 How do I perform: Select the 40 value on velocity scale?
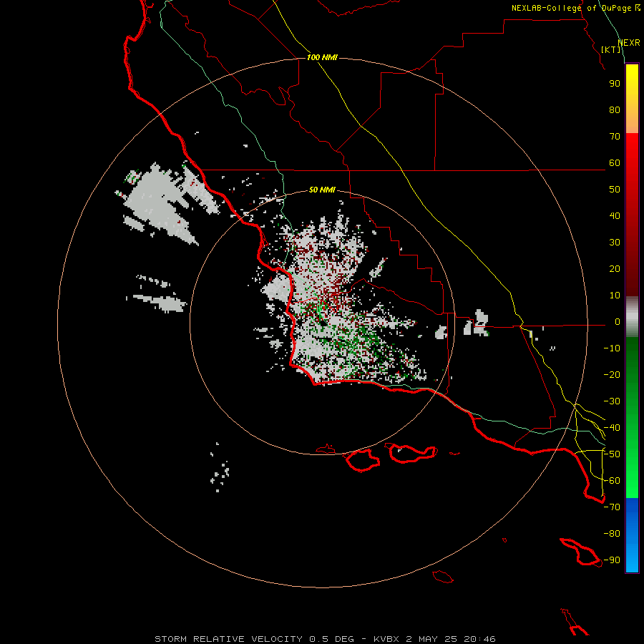pyautogui.click(x=615, y=216)
